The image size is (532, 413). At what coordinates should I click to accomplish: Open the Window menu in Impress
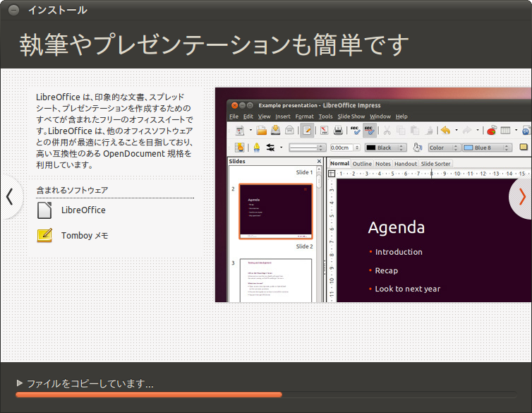[x=380, y=116]
